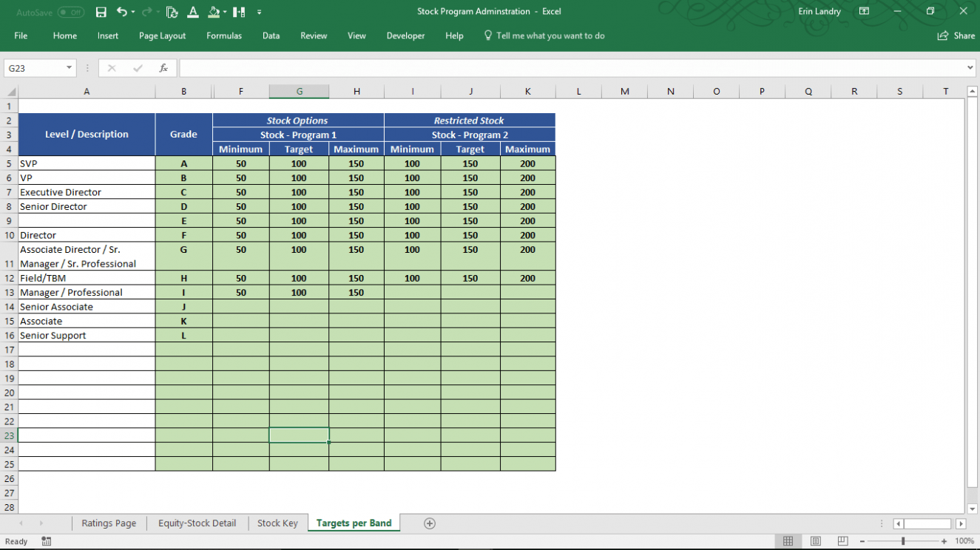
Task: Select the 'Executive Director' cell
Action: pyautogui.click(x=87, y=192)
